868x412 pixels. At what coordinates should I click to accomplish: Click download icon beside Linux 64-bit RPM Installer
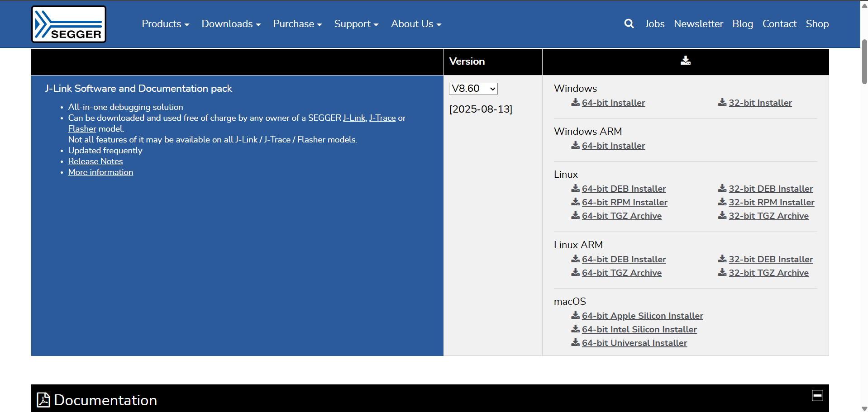pyautogui.click(x=575, y=202)
